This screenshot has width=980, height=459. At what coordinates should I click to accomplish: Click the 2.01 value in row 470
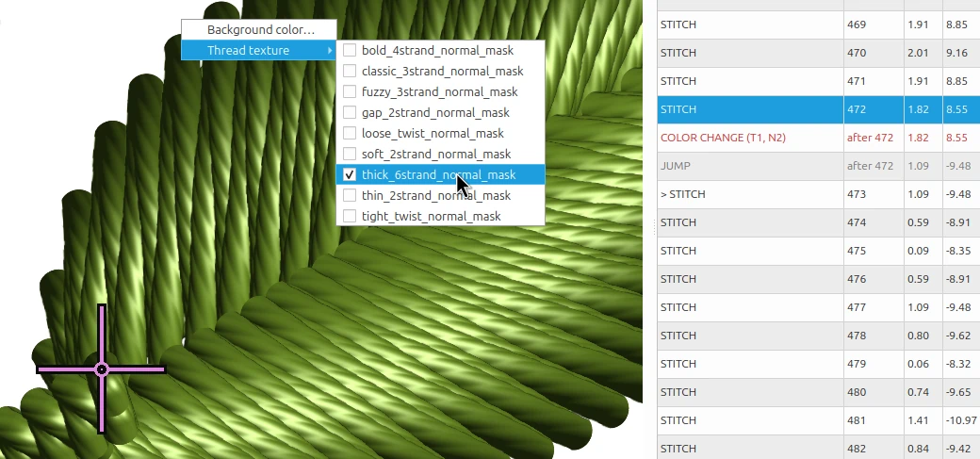(x=918, y=53)
